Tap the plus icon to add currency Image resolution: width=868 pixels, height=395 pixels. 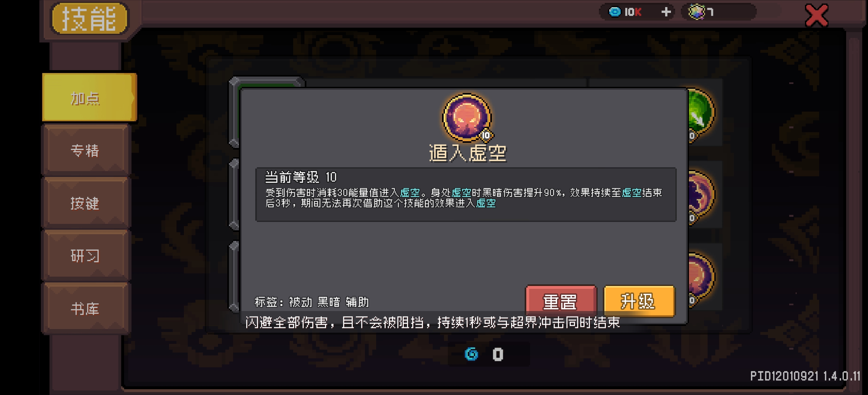click(666, 12)
